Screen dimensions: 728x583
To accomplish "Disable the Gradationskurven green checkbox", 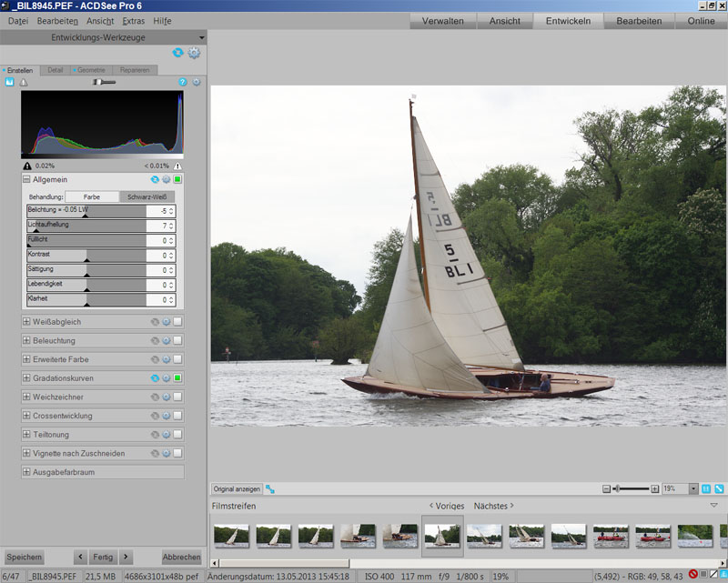I will 178,378.
